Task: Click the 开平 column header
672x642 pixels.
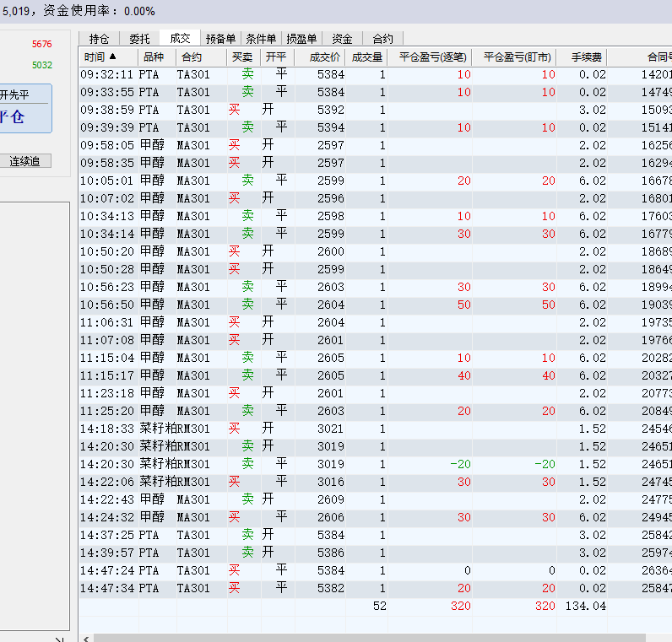Action: coord(277,57)
